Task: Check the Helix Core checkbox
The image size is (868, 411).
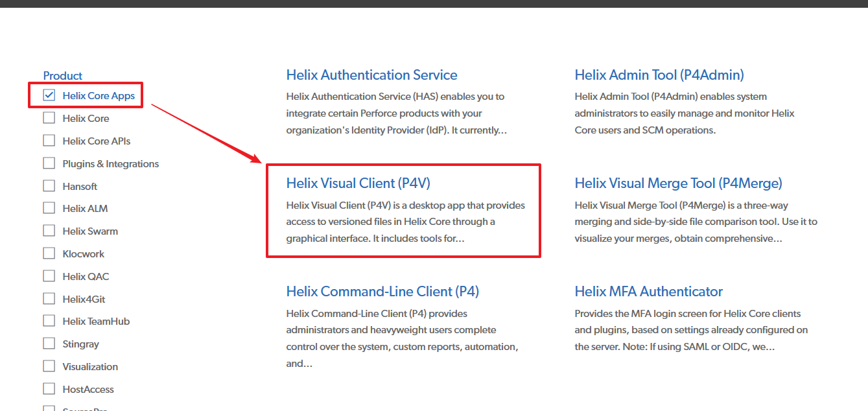Action: 49,118
